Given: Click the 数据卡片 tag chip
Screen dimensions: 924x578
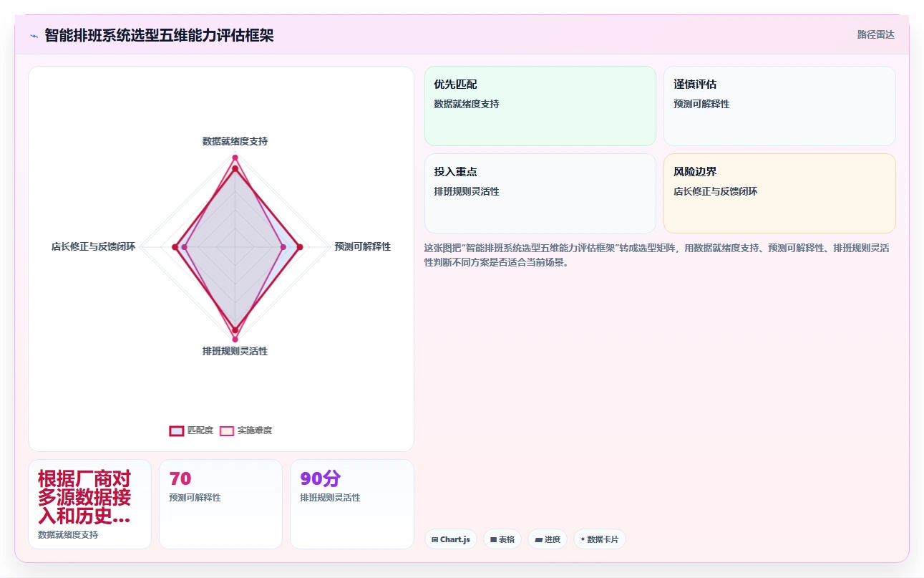Looking at the screenshot, I should click(x=599, y=539).
